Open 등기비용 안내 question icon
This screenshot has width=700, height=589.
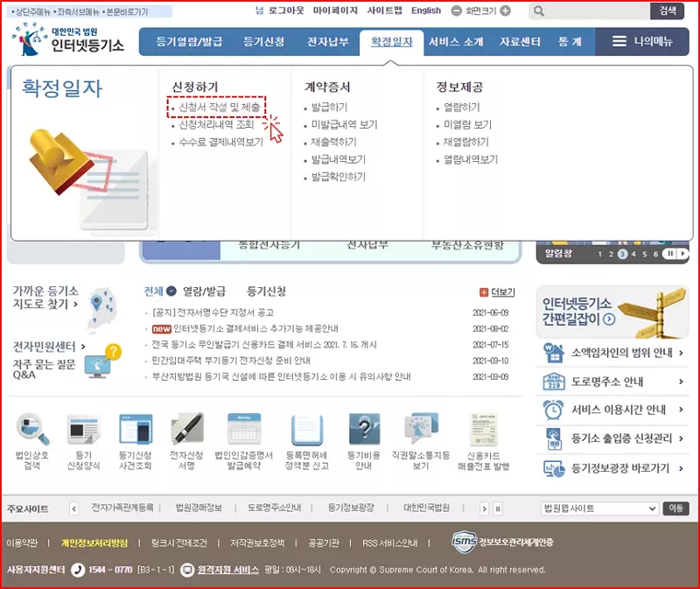click(364, 429)
